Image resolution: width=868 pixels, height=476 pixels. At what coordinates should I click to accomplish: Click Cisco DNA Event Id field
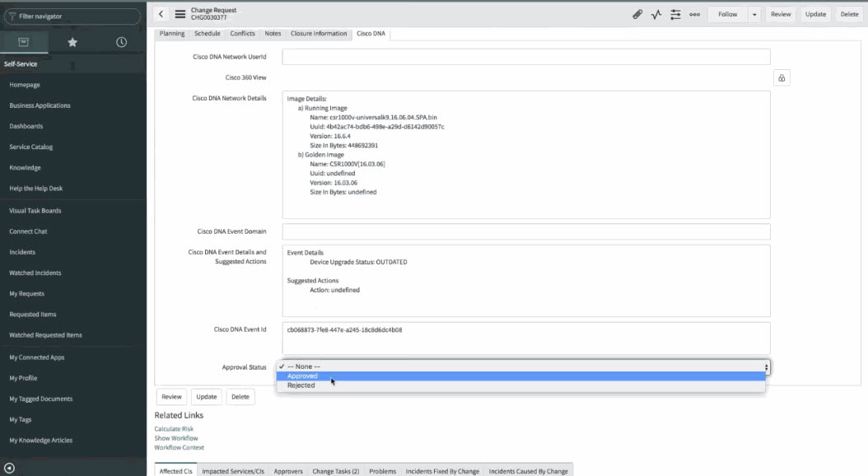pos(526,338)
